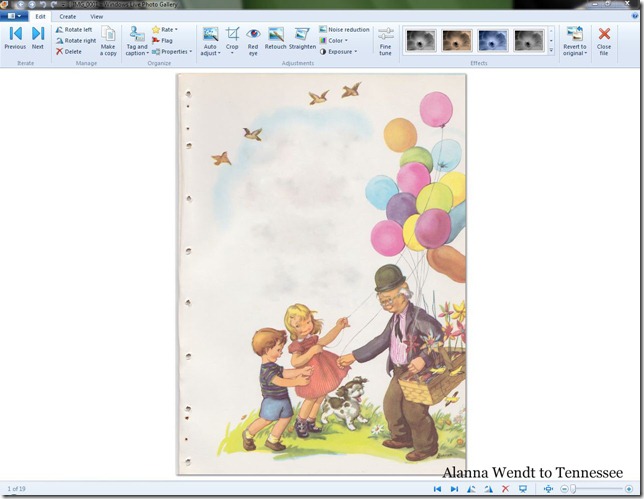Image resolution: width=644 pixels, height=499 pixels.
Task: Open Tag and caption menu
Action: click(x=137, y=41)
